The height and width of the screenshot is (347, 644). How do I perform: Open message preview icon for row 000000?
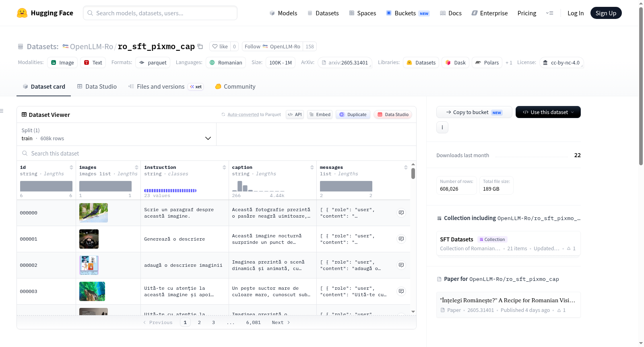coord(401,213)
